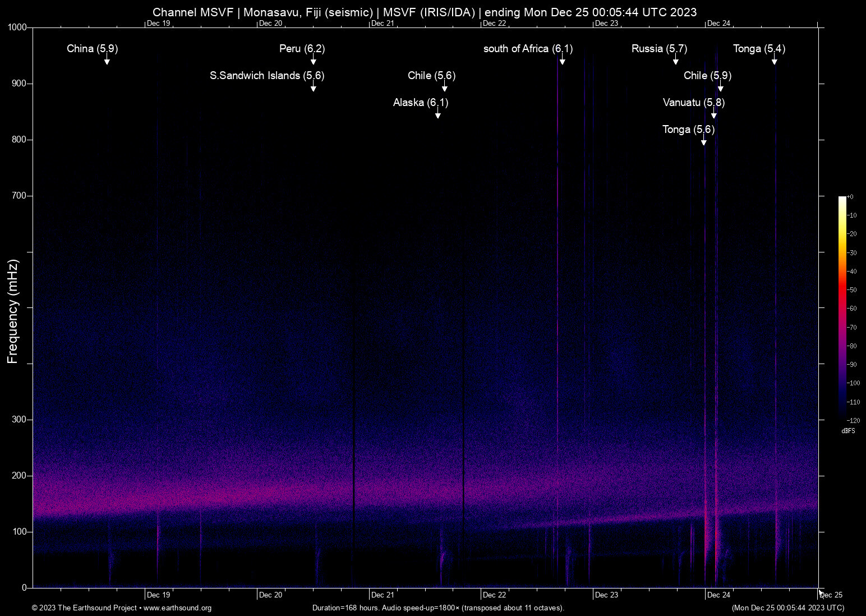The height and width of the screenshot is (616, 866).
Task: Click the Tonga (5.6) event label
Action: pyautogui.click(x=688, y=130)
